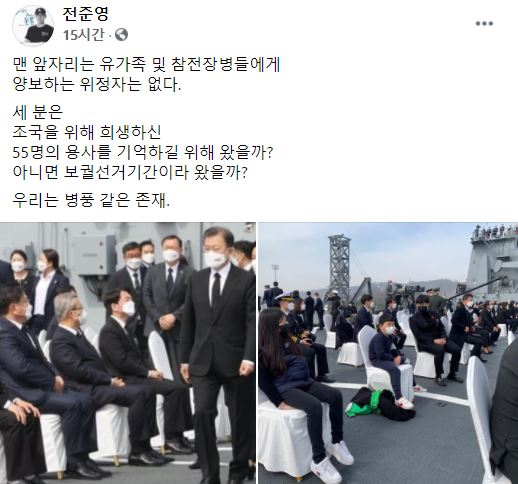Visit author name 전준영 profile link
This screenshot has height=484, width=518.
point(86,14)
